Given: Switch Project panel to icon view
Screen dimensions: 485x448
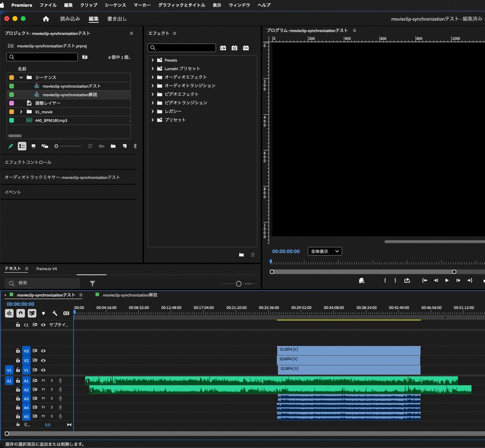Looking at the screenshot, I should pyautogui.click(x=34, y=146).
